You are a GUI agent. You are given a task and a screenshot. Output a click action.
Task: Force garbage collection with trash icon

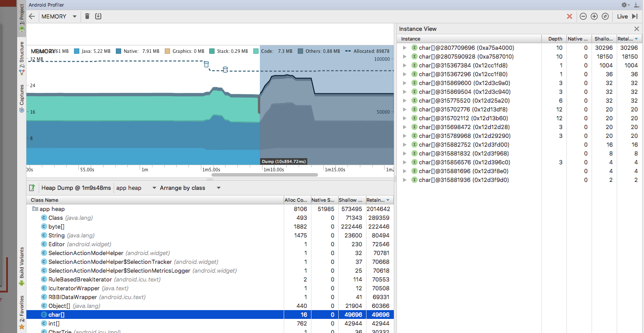coord(87,16)
